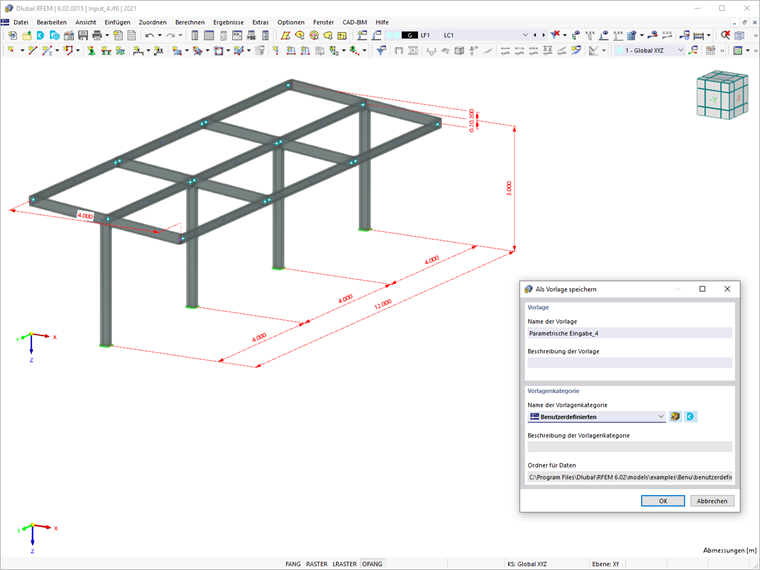Save the model with the floppy disk icon
Screen dimensions: 760x570
(x=83, y=35)
